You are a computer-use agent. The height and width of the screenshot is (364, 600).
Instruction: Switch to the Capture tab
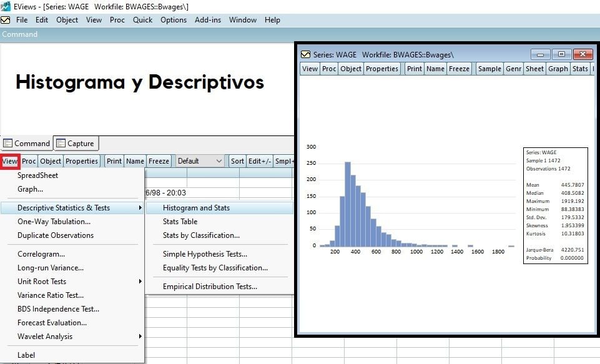(x=76, y=143)
